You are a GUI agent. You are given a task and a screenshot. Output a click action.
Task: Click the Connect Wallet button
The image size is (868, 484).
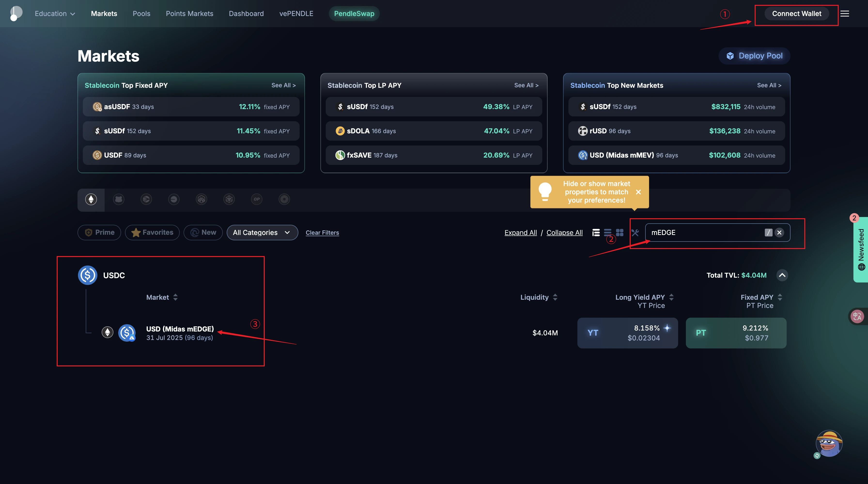pyautogui.click(x=796, y=14)
